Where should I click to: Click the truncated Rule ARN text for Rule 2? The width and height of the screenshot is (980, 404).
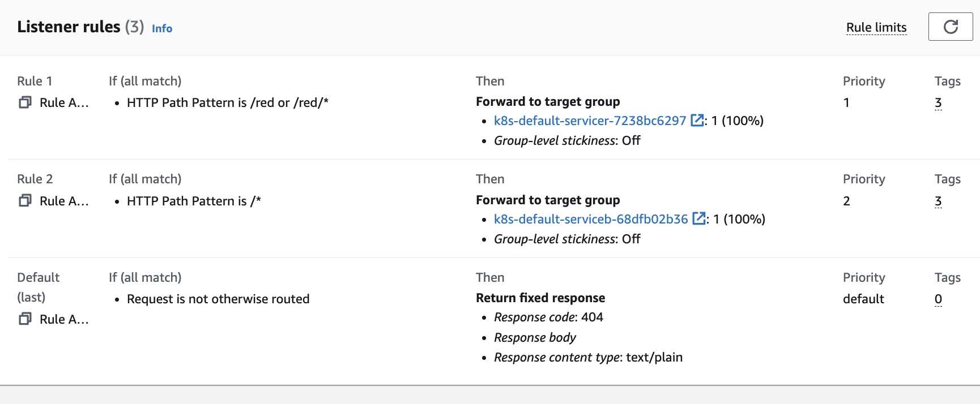[64, 201]
